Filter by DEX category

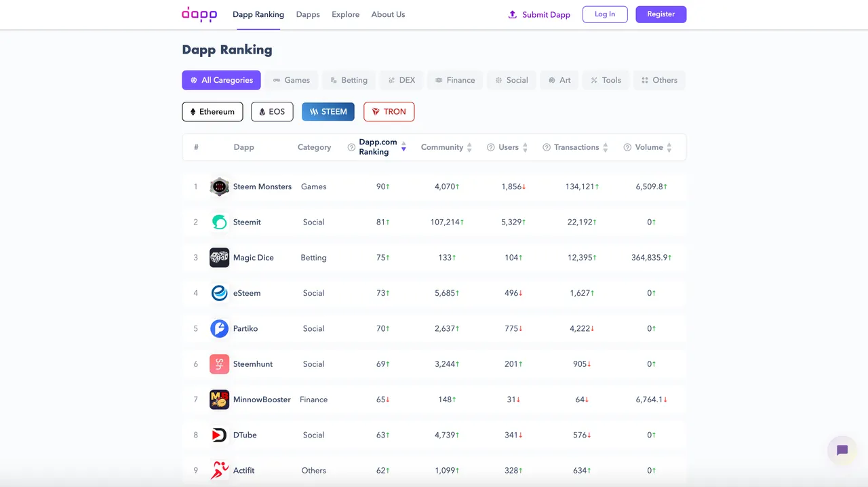coord(401,80)
